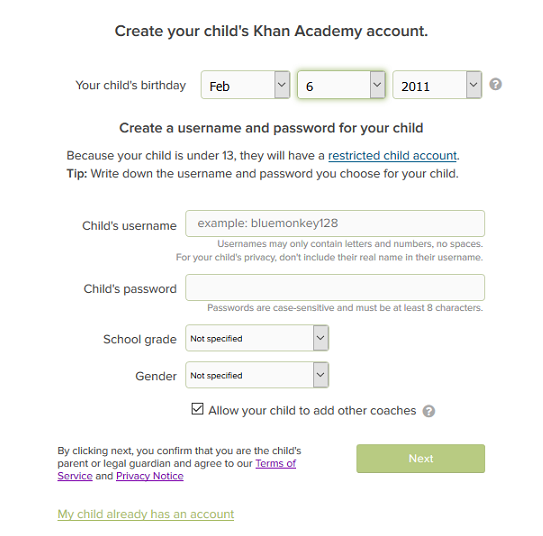Click the 'Child's password' label text
The width and height of the screenshot is (543, 536).
[130, 289]
